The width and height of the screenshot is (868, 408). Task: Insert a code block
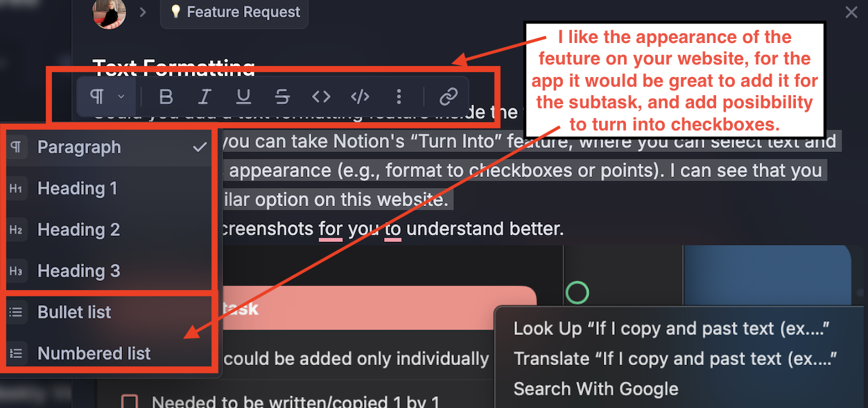360,96
